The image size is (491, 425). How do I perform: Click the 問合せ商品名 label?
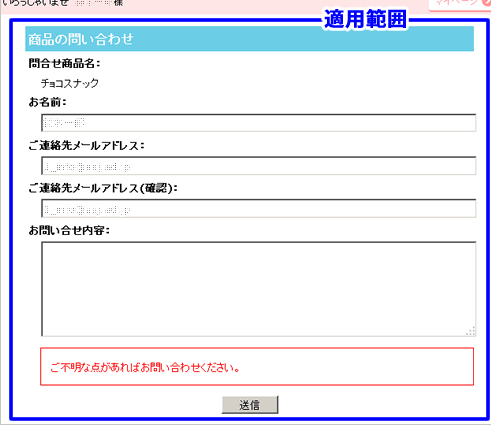coord(64,63)
